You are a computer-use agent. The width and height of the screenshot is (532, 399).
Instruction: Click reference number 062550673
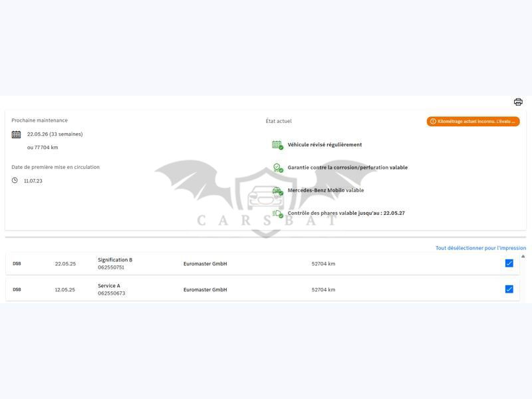(111, 293)
